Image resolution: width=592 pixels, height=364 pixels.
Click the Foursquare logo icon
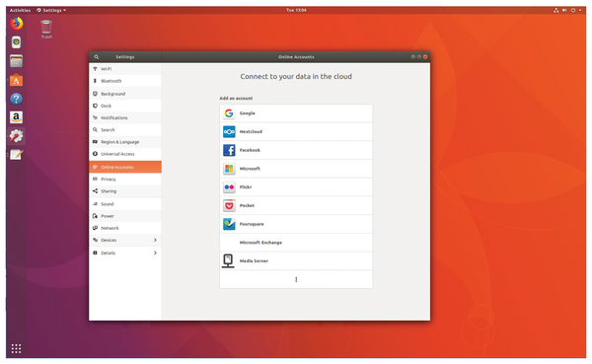pos(229,224)
